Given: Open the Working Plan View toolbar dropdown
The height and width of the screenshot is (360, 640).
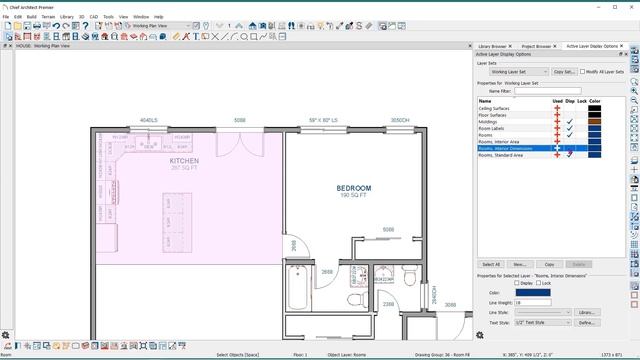Looking at the screenshot, I should [x=161, y=26].
